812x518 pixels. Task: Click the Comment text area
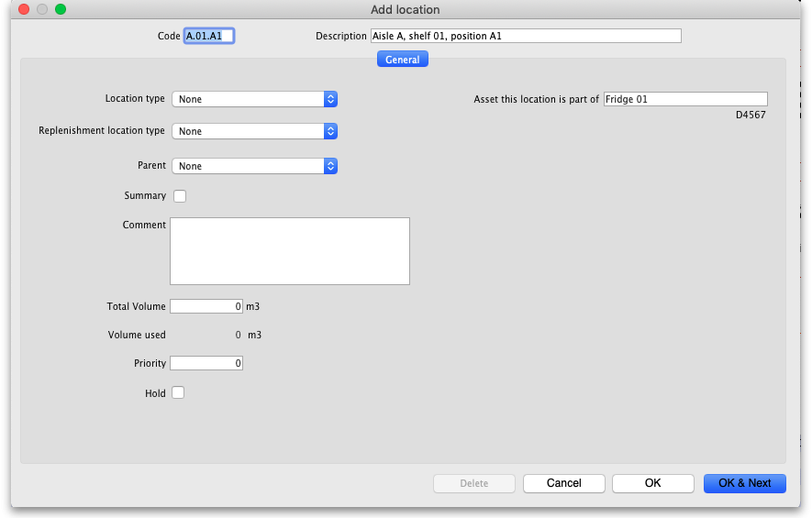(289, 251)
